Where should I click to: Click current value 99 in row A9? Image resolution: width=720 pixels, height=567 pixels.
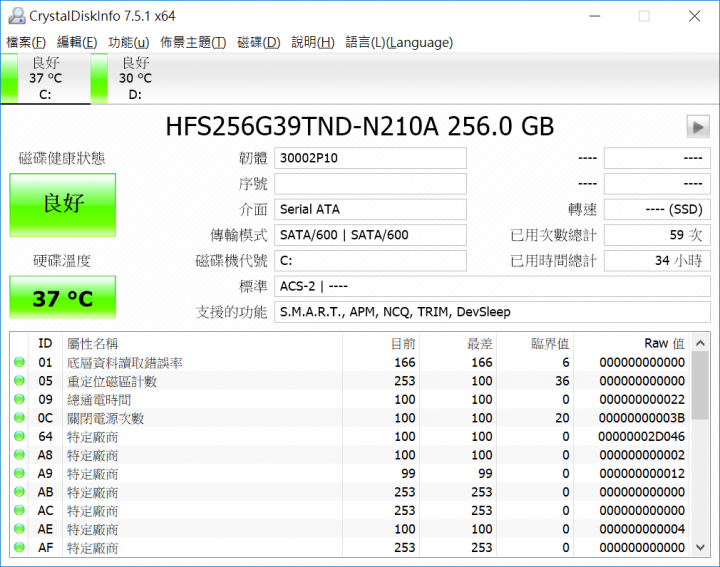coord(408,473)
